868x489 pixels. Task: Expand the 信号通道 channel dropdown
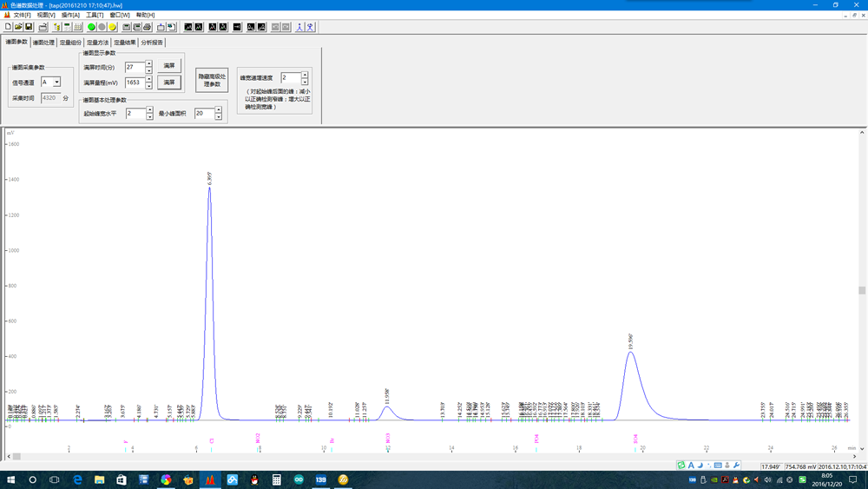(x=56, y=82)
